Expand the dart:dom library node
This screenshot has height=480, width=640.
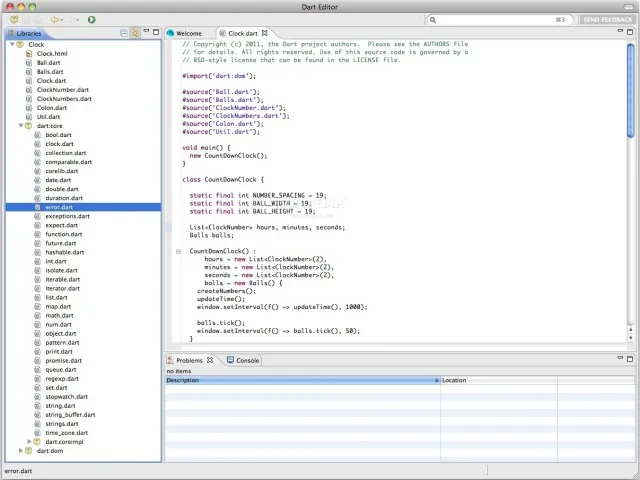coord(21,451)
